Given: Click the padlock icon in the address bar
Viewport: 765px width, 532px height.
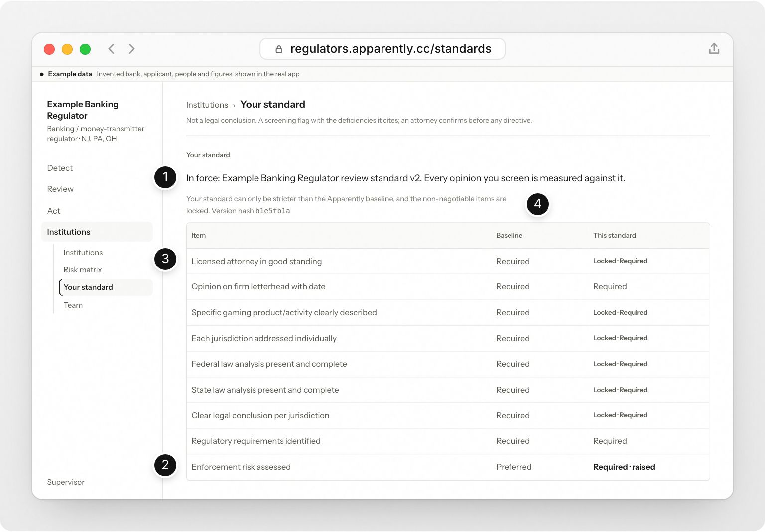Looking at the screenshot, I should [x=279, y=49].
